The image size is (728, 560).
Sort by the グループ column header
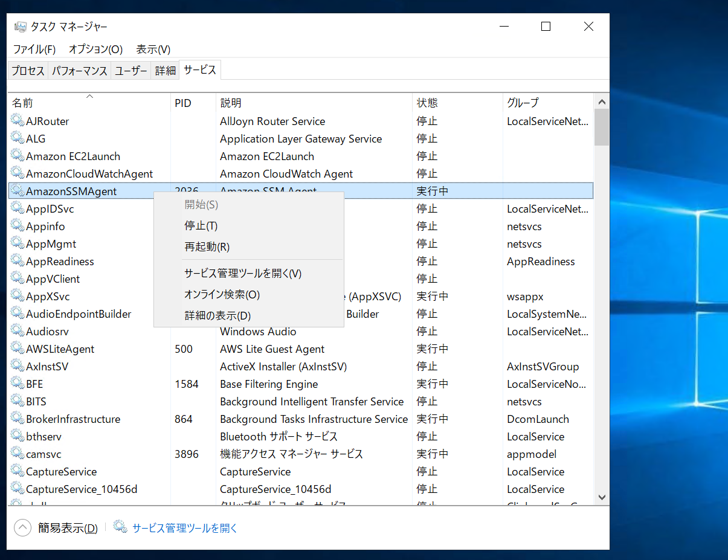548,103
